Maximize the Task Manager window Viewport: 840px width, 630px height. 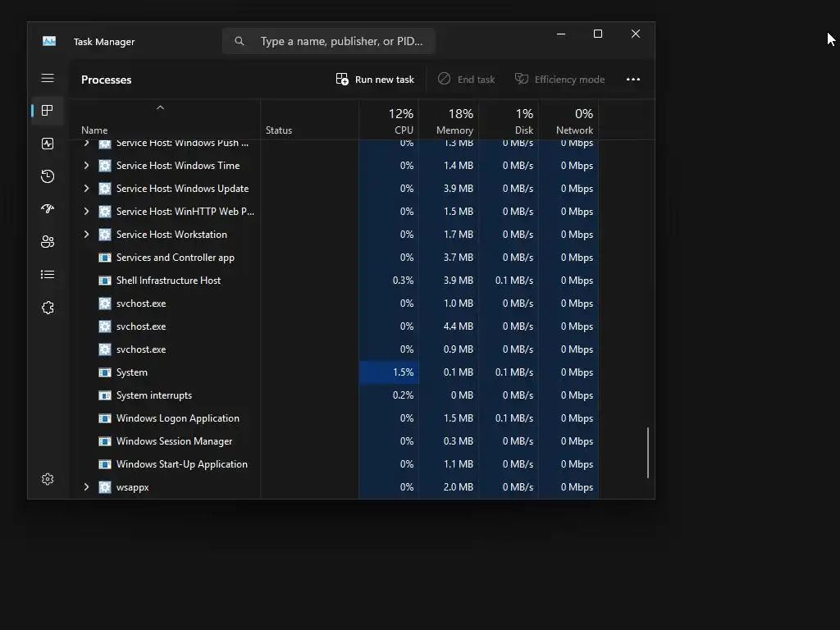coord(598,34)
